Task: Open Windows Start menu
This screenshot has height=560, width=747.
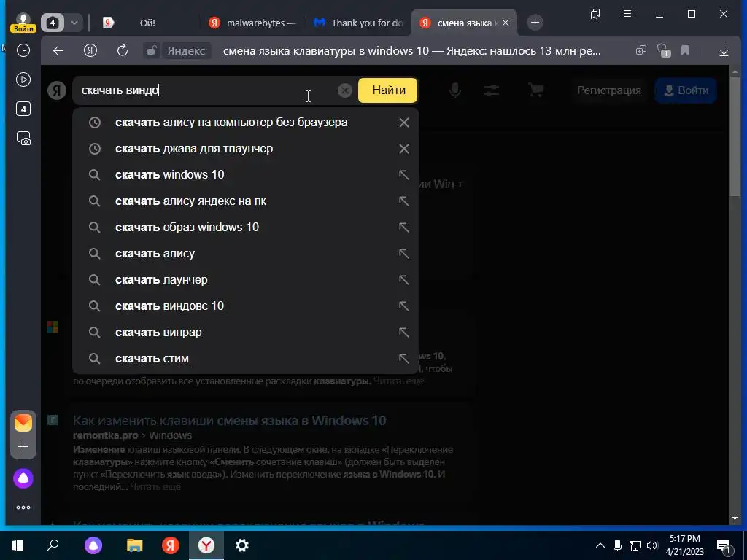Action: [18, 545]
